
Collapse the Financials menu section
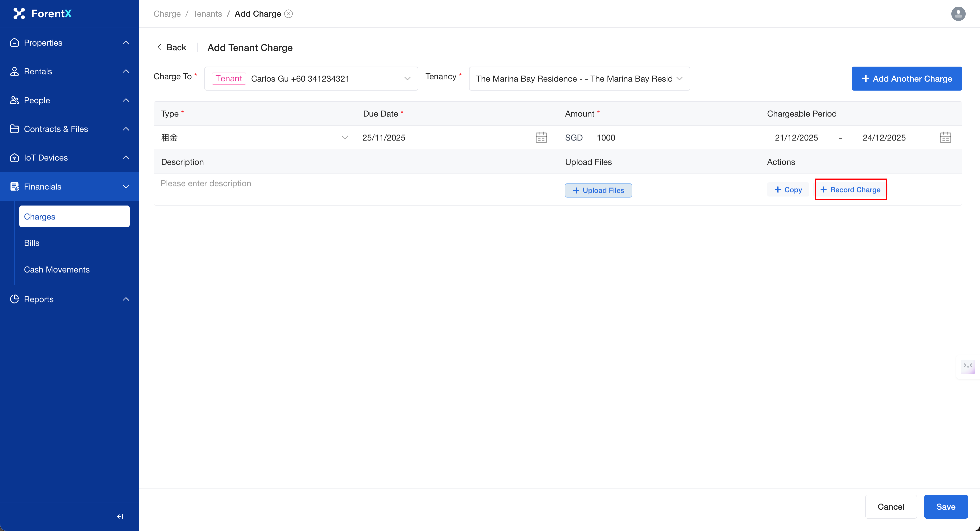[x=126, y=187]
